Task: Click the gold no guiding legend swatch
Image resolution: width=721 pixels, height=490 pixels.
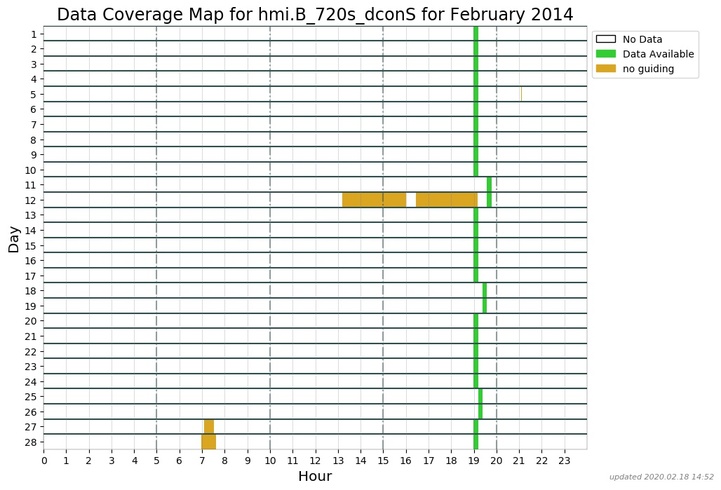Action: tap(606, 69)
